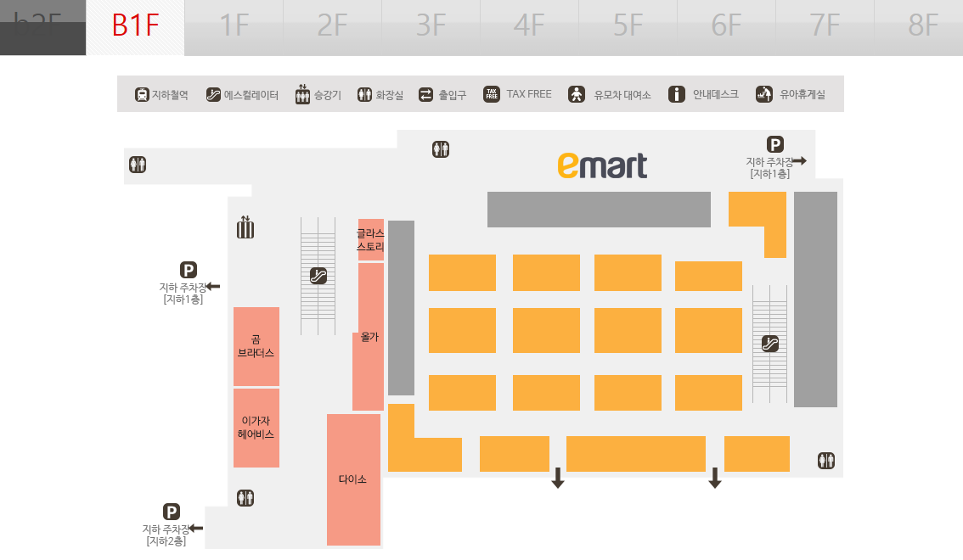Click the 지하 주차장 [지하2층] label
The image size is (963, 560).
click(x=166, y=535)
